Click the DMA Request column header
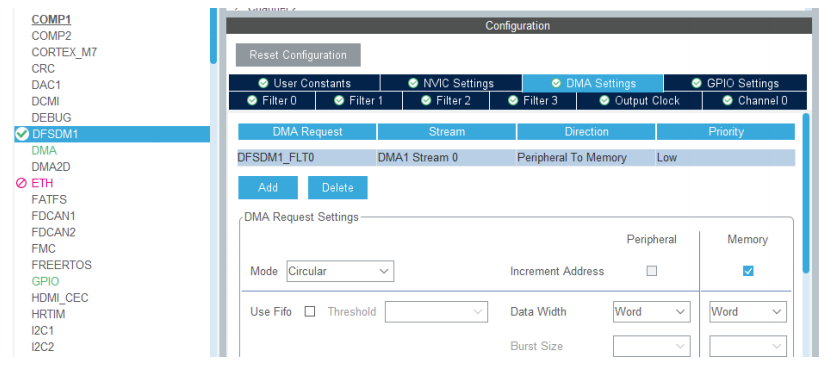This screenshot has height=368, width=826. pos(307,132)
